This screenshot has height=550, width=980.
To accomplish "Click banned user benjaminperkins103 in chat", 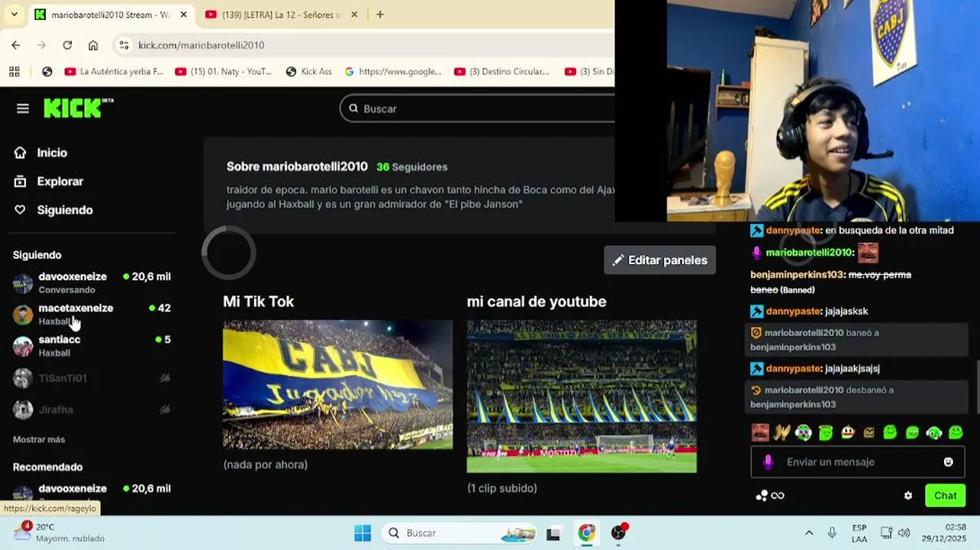I will [797, 274].
